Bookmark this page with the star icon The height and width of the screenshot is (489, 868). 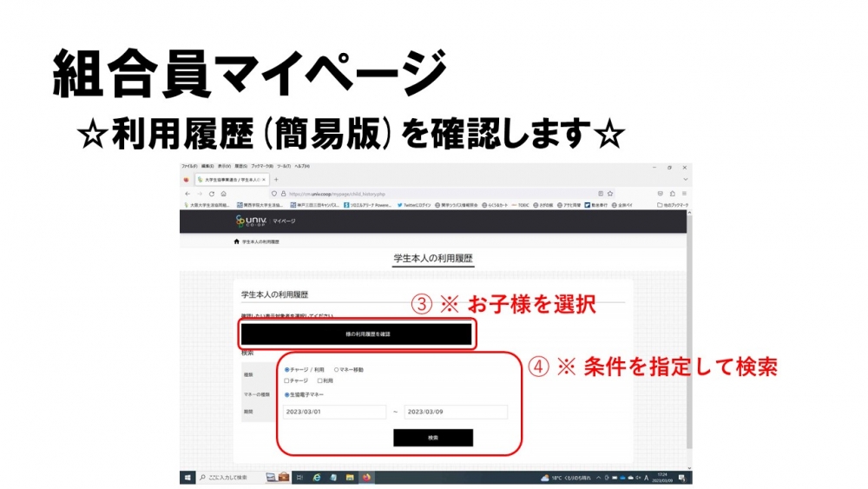[610, 194]
